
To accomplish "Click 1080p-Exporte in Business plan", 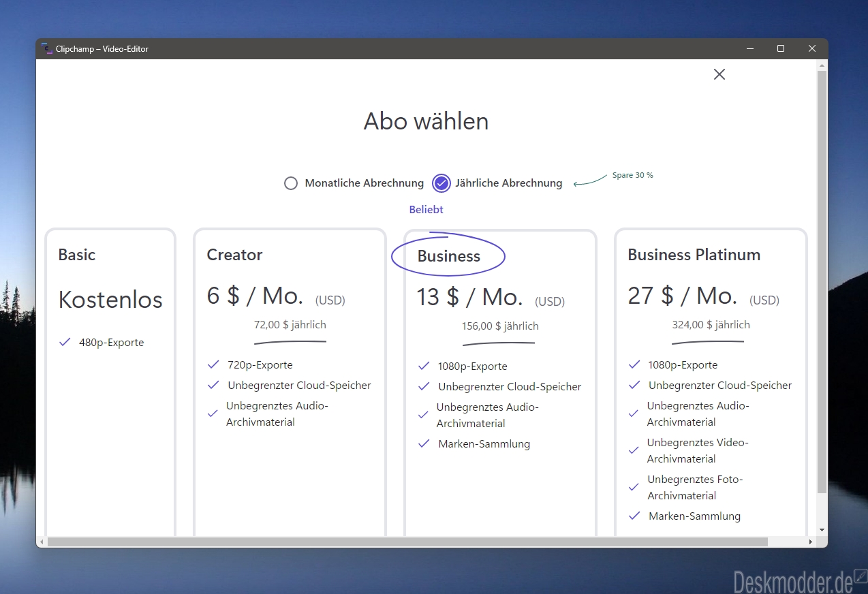I will [x=473, y=366].
